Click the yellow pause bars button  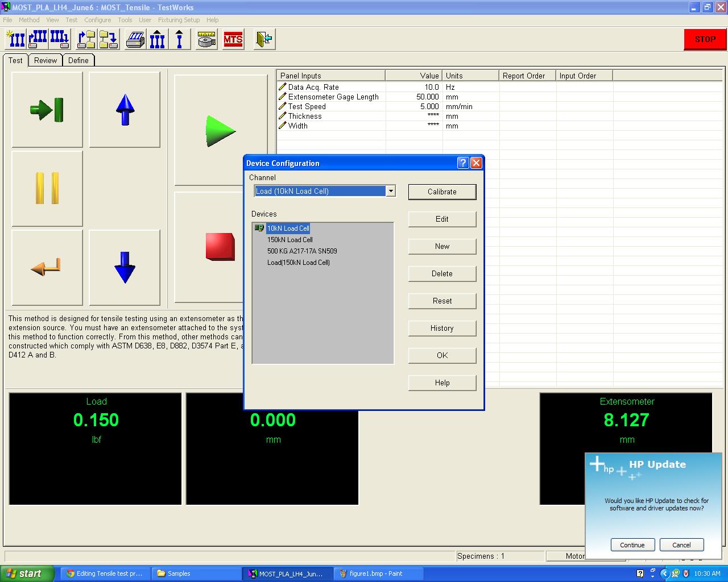pyautogui.click(x=47, y=189)
